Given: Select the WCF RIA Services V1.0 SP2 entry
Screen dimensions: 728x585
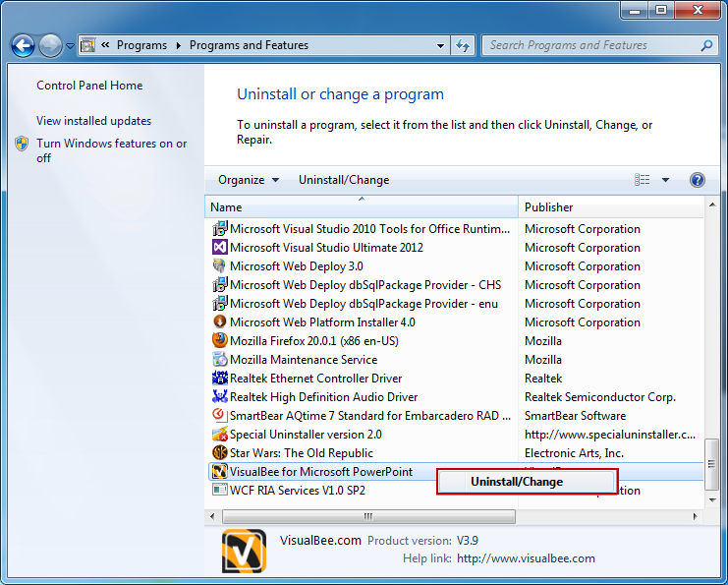Looking at the screenshot, I should pos(297,491).
